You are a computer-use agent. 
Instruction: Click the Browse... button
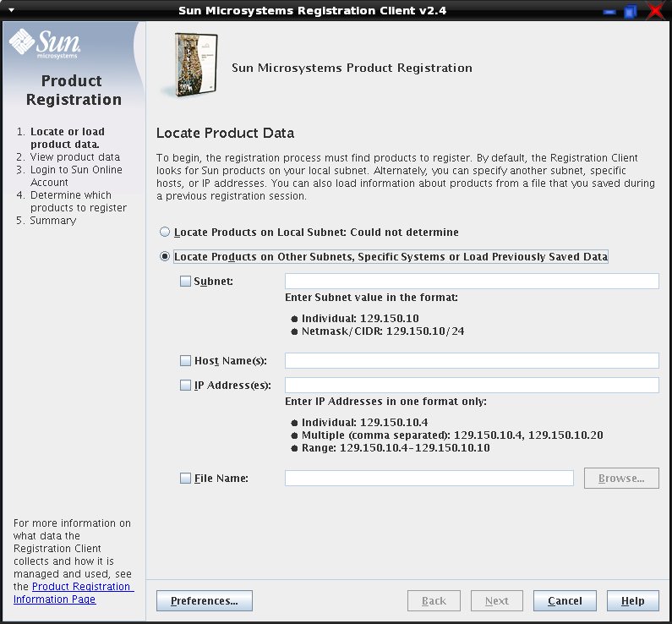[x=621, y=478]
